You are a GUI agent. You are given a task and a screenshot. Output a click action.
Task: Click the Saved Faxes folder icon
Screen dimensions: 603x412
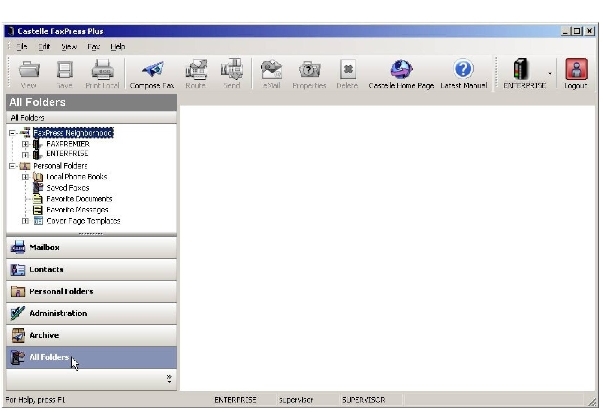[38, 188]
